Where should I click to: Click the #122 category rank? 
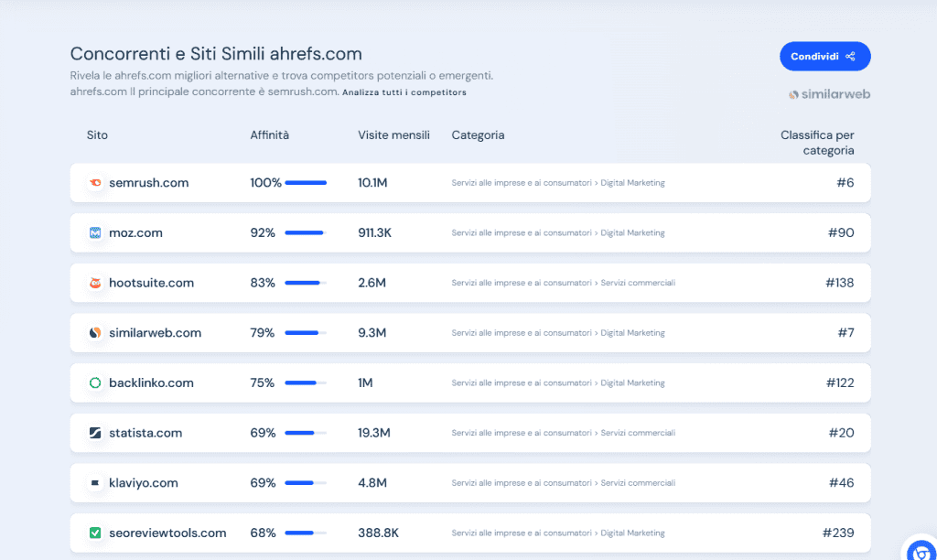840,383
